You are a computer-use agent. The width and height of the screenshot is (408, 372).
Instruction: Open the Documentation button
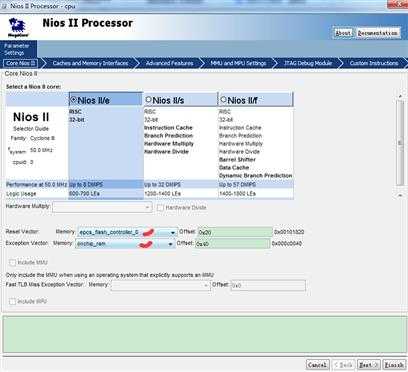click(x=377, y=33)
